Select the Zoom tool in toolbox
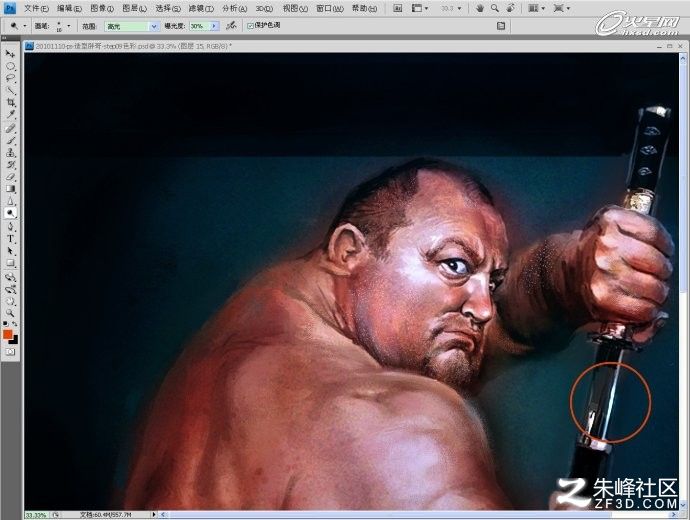This screenshot has width=690, height=520. click(11, 313)
